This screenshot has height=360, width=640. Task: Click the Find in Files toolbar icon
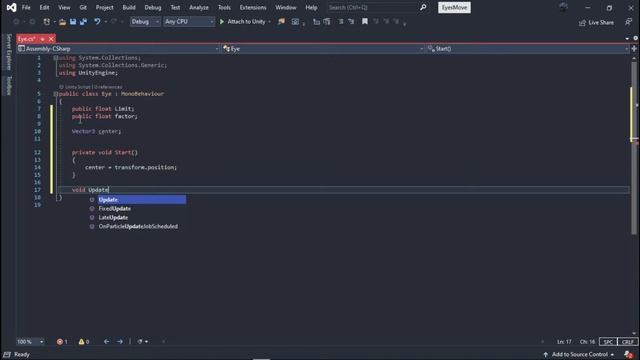click(x=281, y=22)
